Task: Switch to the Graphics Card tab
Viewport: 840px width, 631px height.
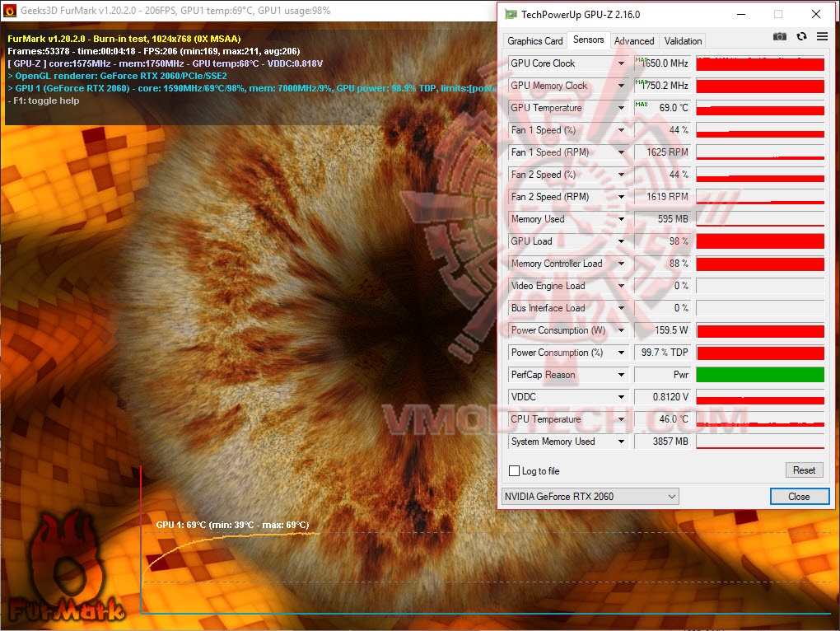Action: pos(534,40)
